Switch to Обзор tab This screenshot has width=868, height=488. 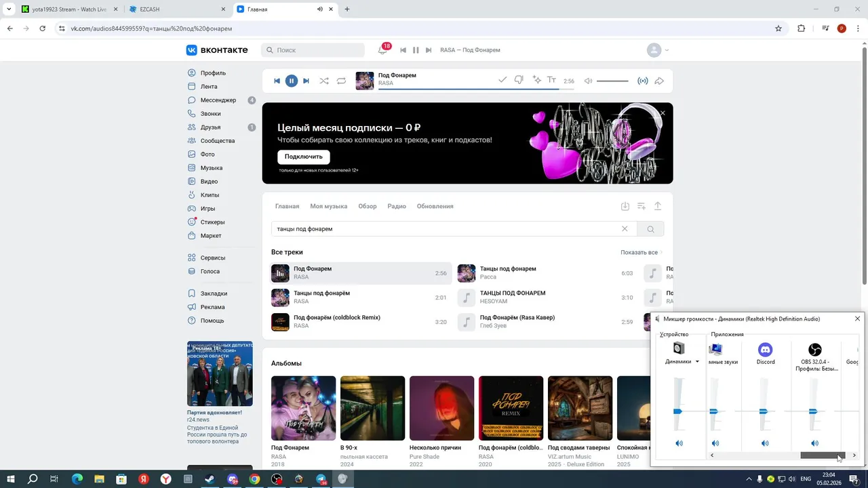pos(367,206)
